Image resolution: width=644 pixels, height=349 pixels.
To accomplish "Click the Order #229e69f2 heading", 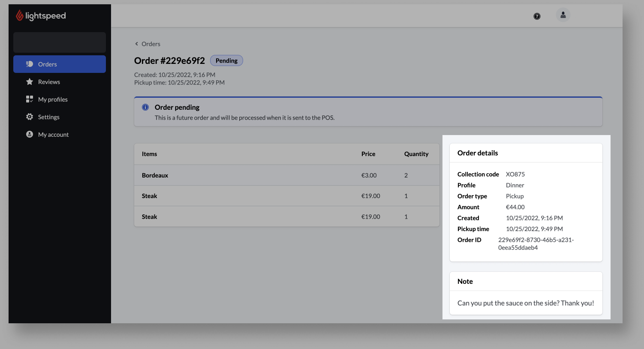I will tap(169, 60).
